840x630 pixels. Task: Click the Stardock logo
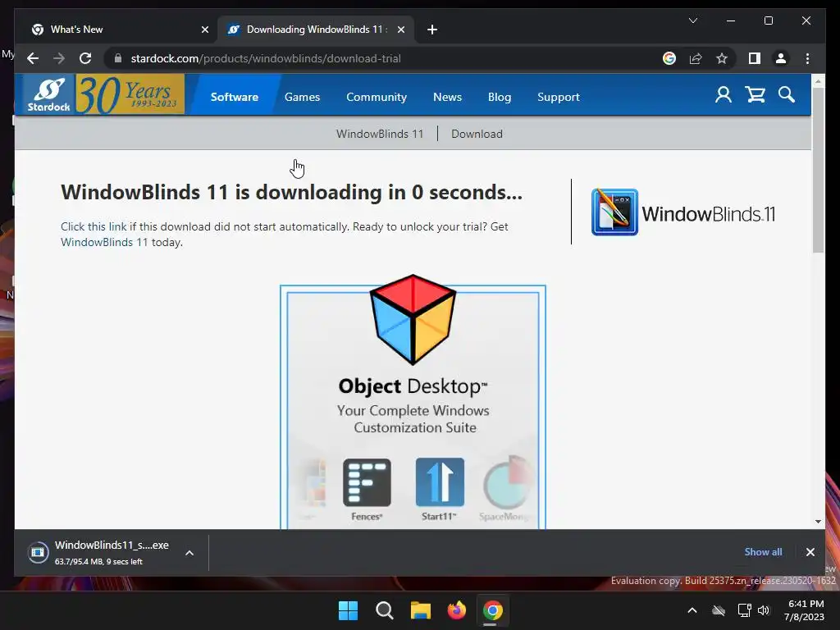tap(48, 95)
